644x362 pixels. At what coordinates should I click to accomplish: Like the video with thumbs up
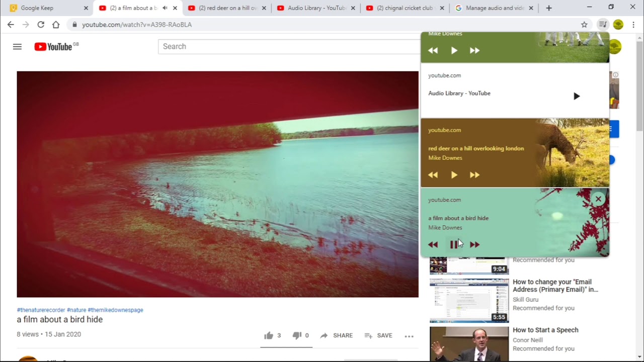272,335
